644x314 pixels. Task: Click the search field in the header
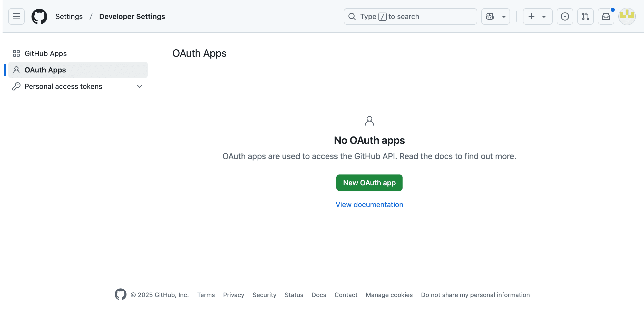410,16
